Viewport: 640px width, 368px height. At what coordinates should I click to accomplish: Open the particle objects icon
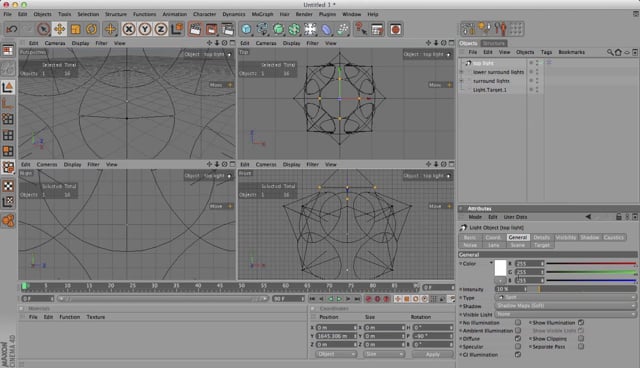point(342,29)
